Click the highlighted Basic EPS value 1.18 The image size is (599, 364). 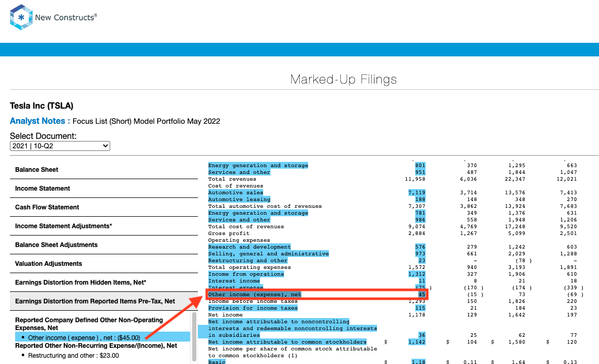pos(418,361)
